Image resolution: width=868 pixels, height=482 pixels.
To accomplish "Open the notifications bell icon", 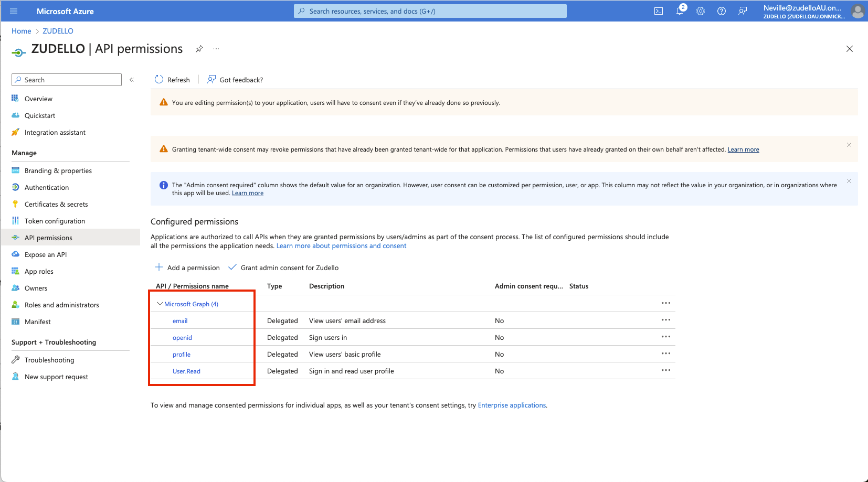I will point(680,11).
